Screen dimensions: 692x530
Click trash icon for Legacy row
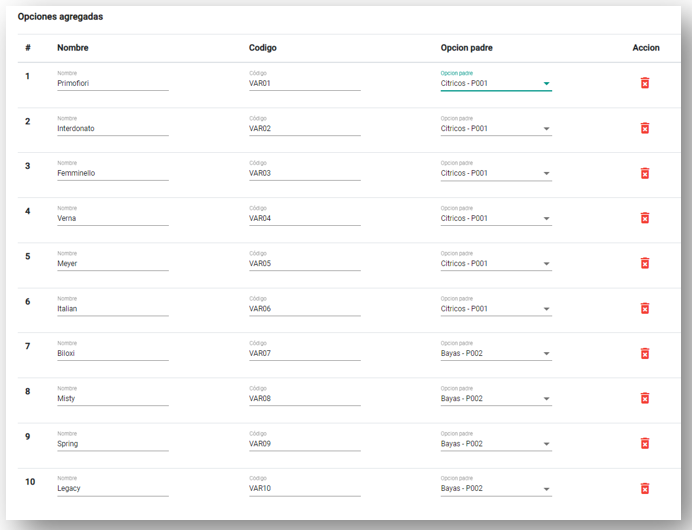tap(645, 488)
